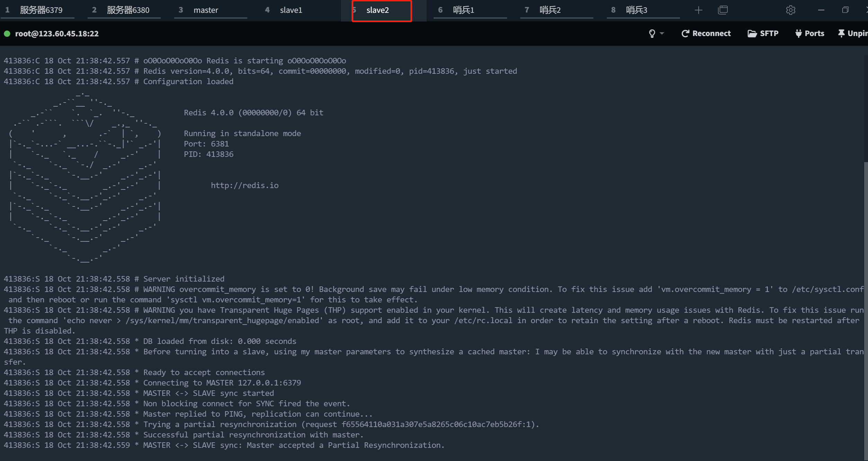The image size is (868, 461).
Task: Open a new tab with plus icon
Action: pyautogui.click(x=698, y=10)
